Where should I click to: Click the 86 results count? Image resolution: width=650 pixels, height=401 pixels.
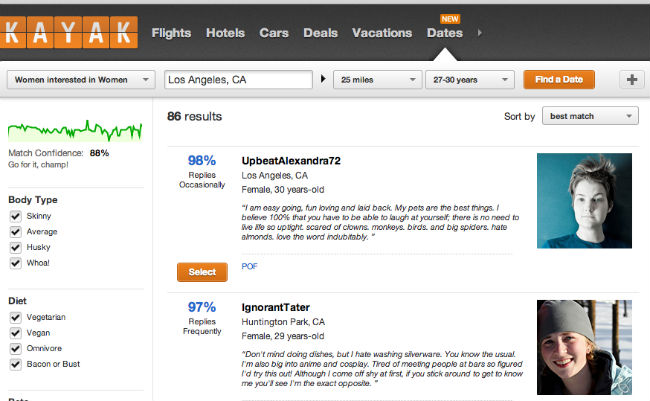(x=194, y=117)
